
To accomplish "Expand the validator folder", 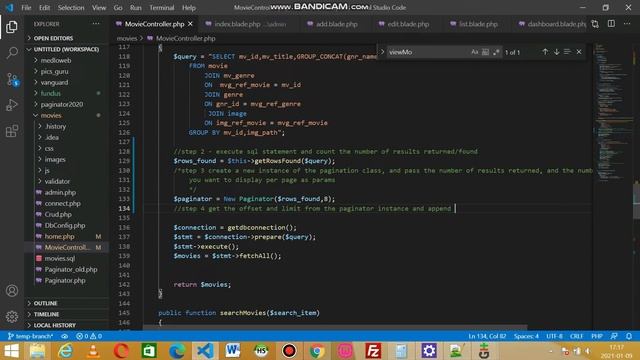I will pos(67,181).
